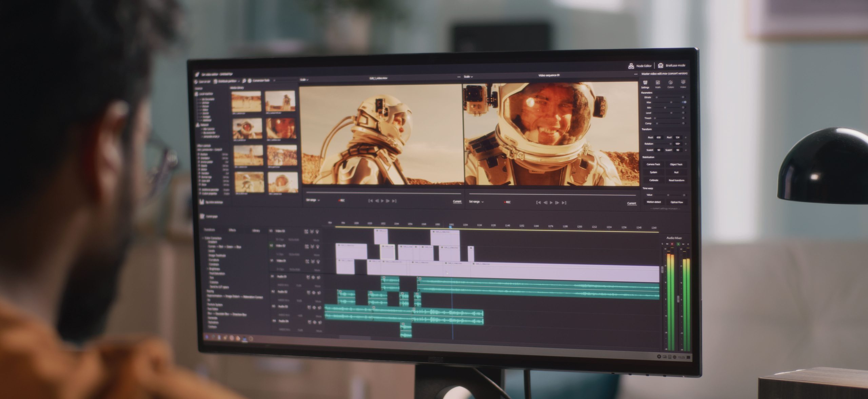Open the Colors tab in the properties panel
The width and height of the screenshot is (868, 399).
pos(671,84)
